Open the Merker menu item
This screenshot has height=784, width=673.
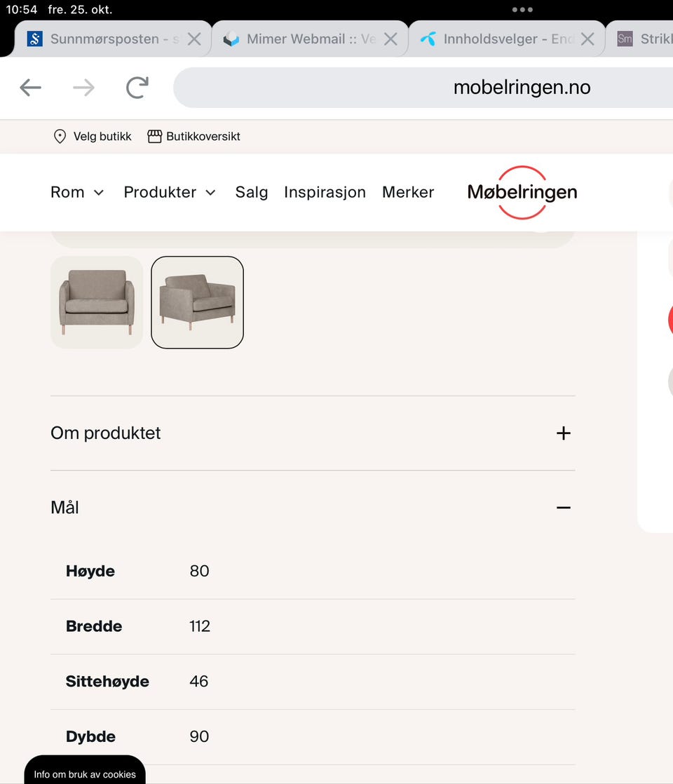pos(408,192)
